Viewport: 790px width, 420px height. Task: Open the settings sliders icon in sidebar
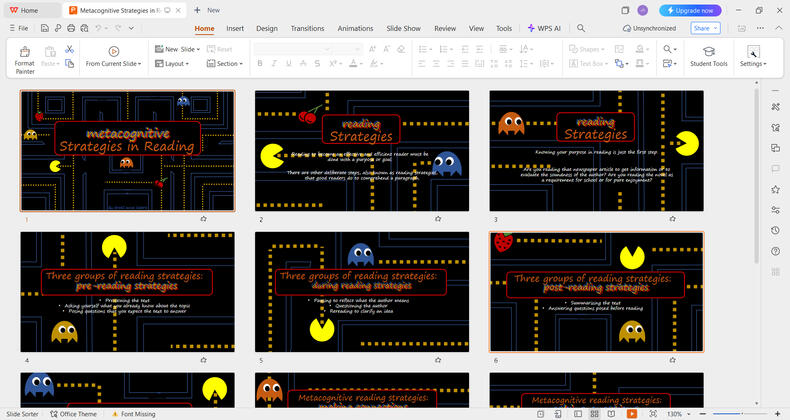(x=775, y=210)
